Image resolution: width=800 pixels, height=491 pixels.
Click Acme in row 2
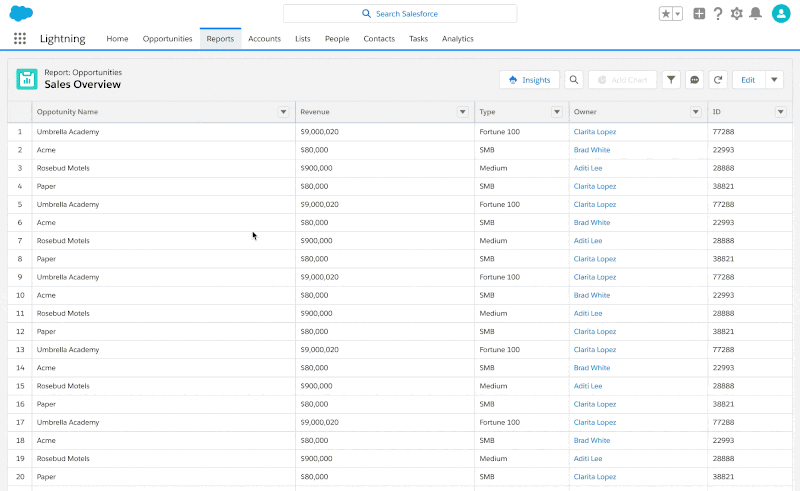coord(46,150)
